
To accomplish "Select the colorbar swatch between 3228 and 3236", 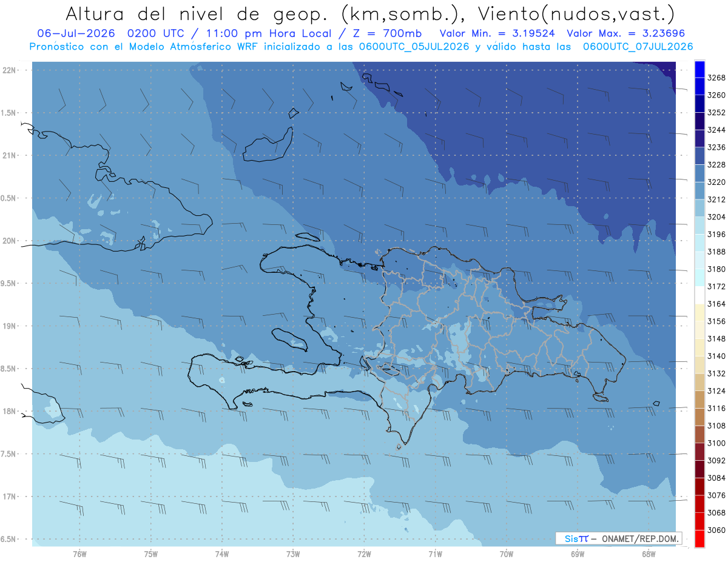I will (x=699, y=155).
